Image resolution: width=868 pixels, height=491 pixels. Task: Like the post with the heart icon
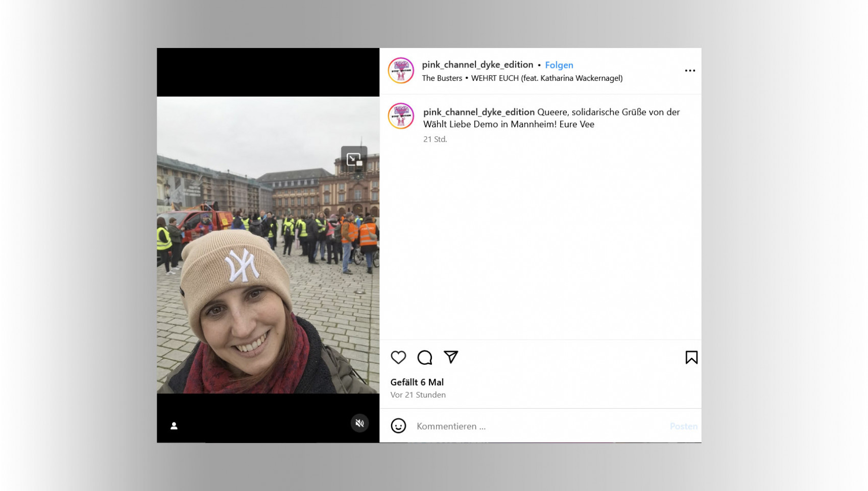[x=398, y=357]
